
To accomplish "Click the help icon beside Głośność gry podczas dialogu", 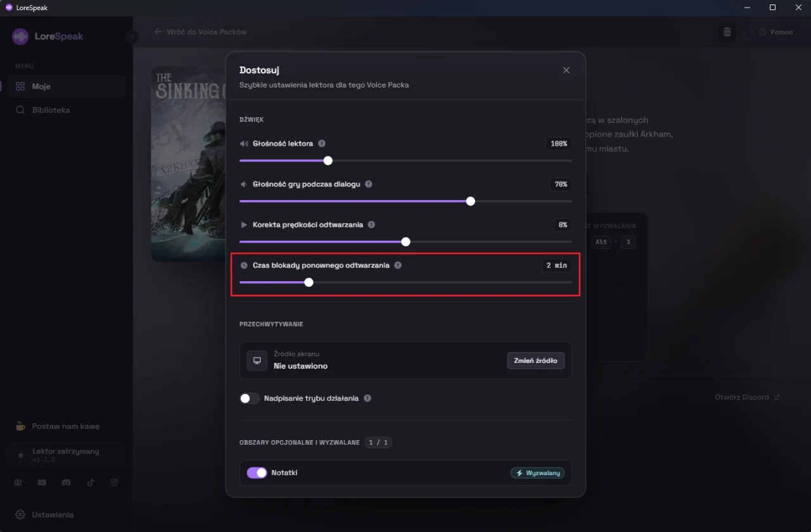I will coord(369,184).
